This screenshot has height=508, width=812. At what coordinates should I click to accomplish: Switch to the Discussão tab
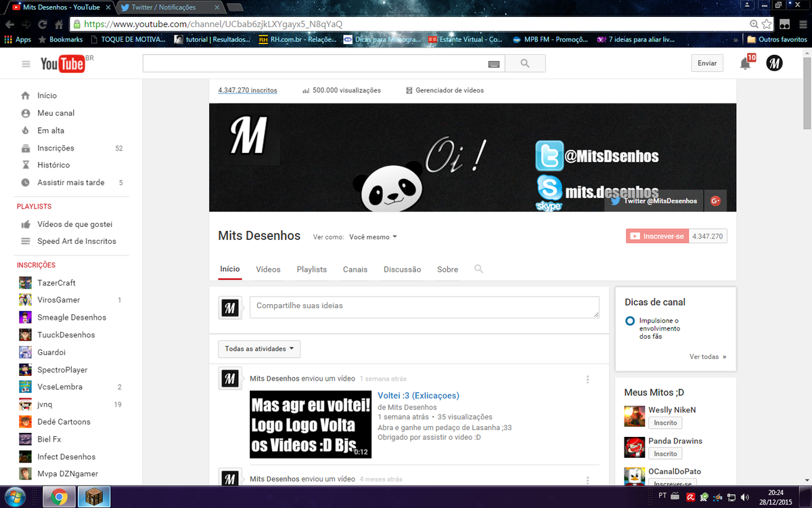[x=402, y=269]
